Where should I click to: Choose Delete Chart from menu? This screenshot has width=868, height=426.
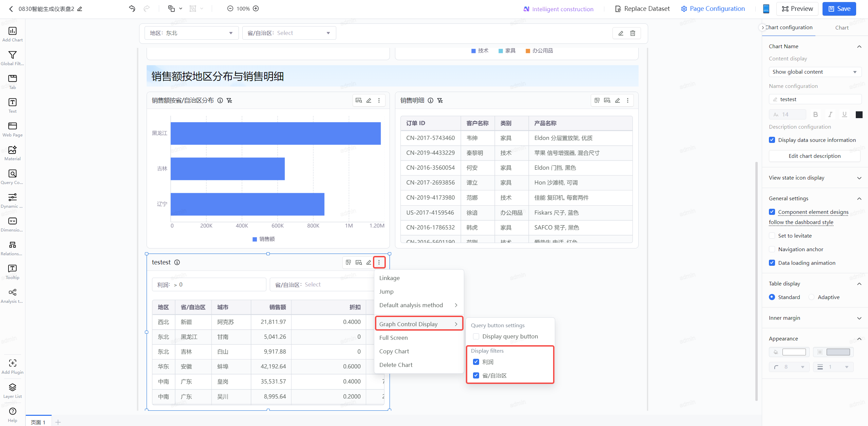click(x=419, y=365)
